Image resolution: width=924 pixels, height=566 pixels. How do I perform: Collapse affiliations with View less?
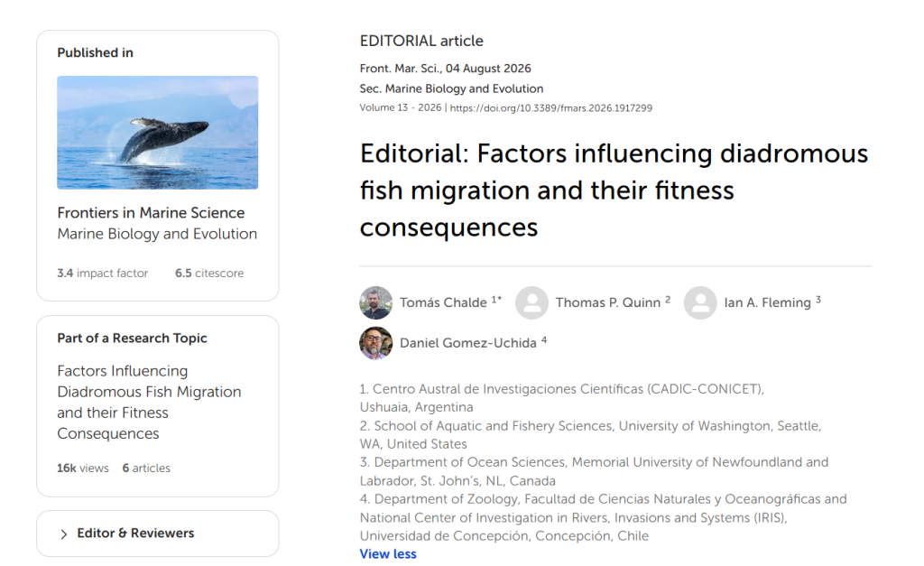coord(388,553)
